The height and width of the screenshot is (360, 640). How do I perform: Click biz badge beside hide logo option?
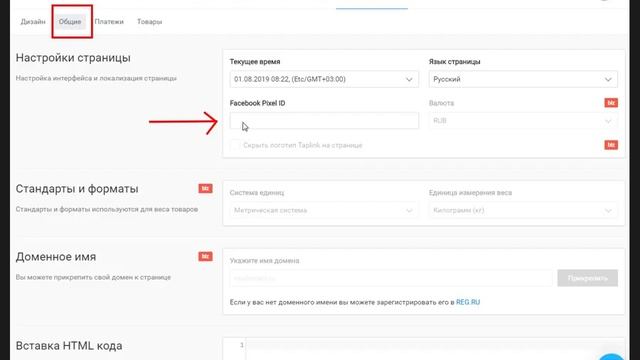[611, 145]
